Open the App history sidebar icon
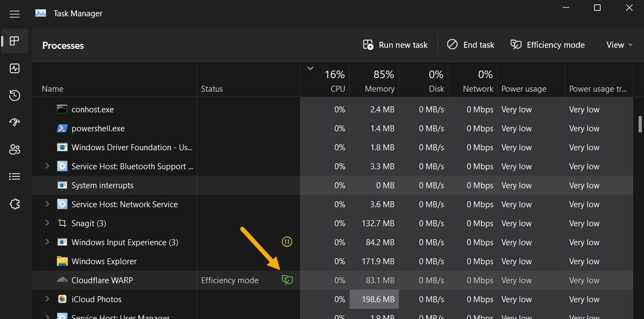 pos(15,95)
